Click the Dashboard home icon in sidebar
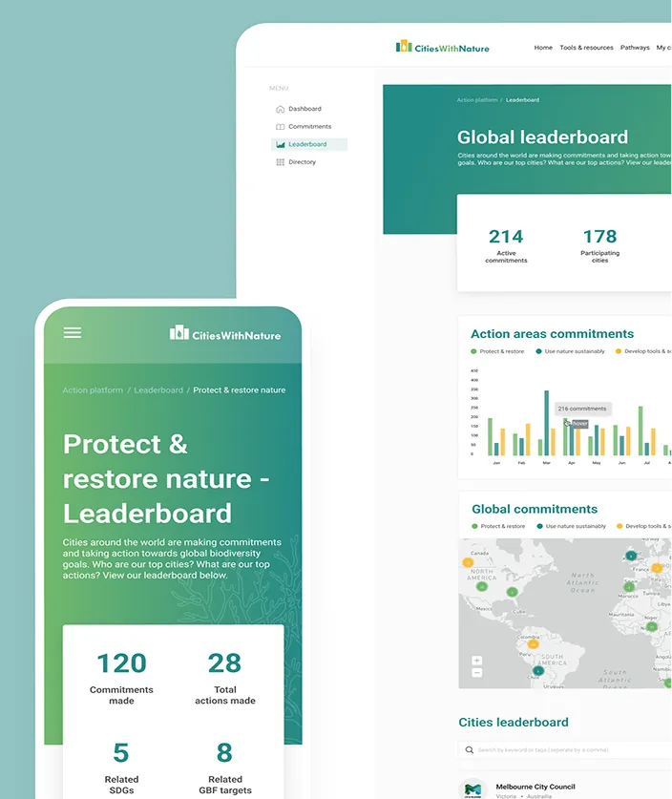 pos(280,109)
